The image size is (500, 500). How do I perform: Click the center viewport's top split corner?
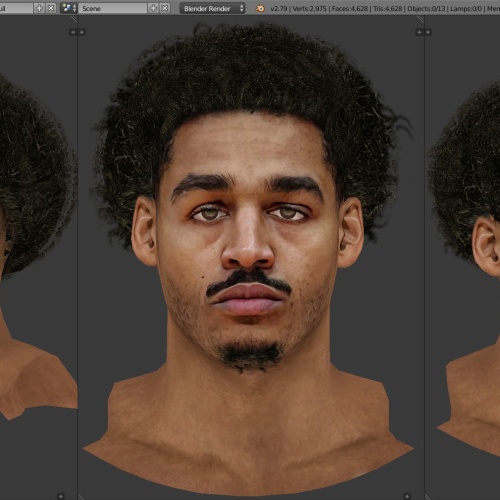point(421,19)
